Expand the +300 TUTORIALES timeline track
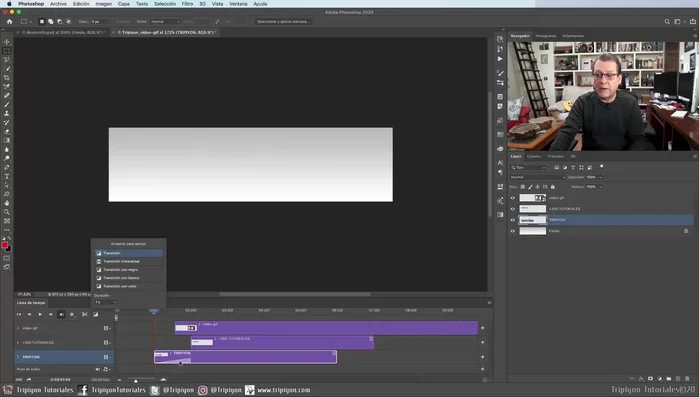The width and height of the screenshot is (699, 397). [18, 343]
